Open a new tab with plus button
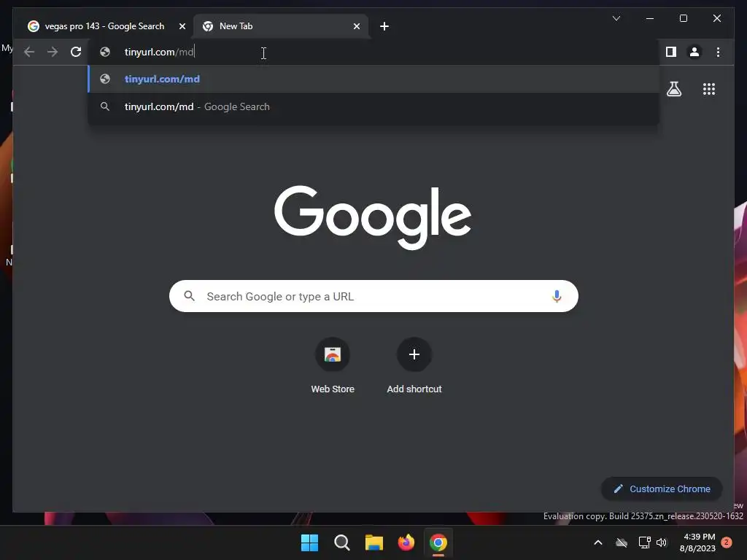The width and height of the screenshot is (747, 560). pos(384,26)
